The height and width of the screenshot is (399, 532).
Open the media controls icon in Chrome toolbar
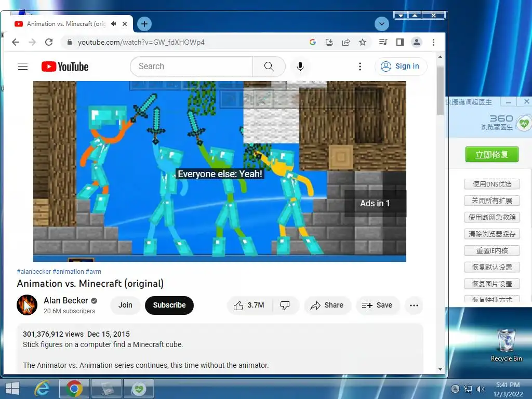point(383,42)
